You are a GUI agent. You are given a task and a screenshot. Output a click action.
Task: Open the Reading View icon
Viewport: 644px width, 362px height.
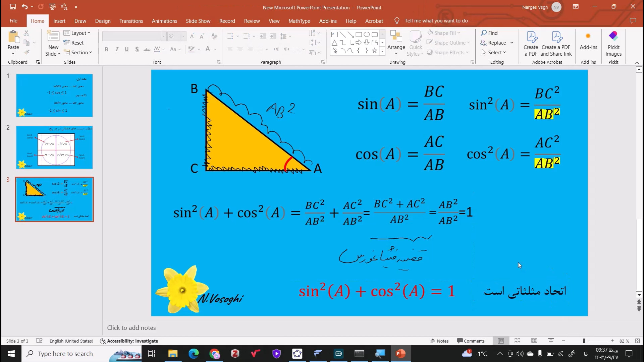pyautogui.click(x=534, y=341)
